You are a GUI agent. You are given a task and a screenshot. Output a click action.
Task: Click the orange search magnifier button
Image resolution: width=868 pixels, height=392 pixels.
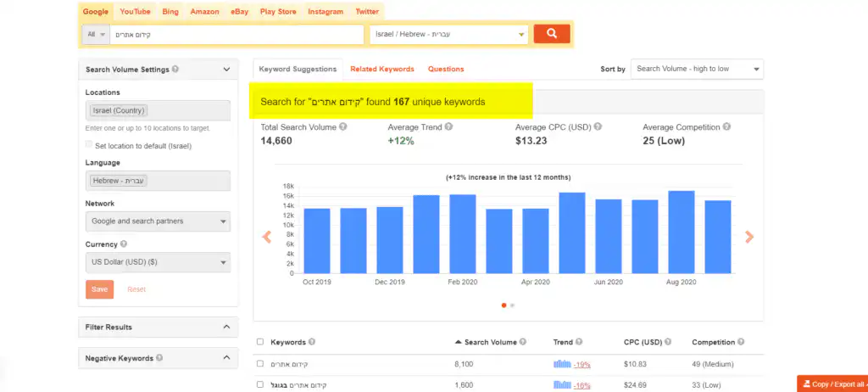pyautogui.click(x=552, y=34)
